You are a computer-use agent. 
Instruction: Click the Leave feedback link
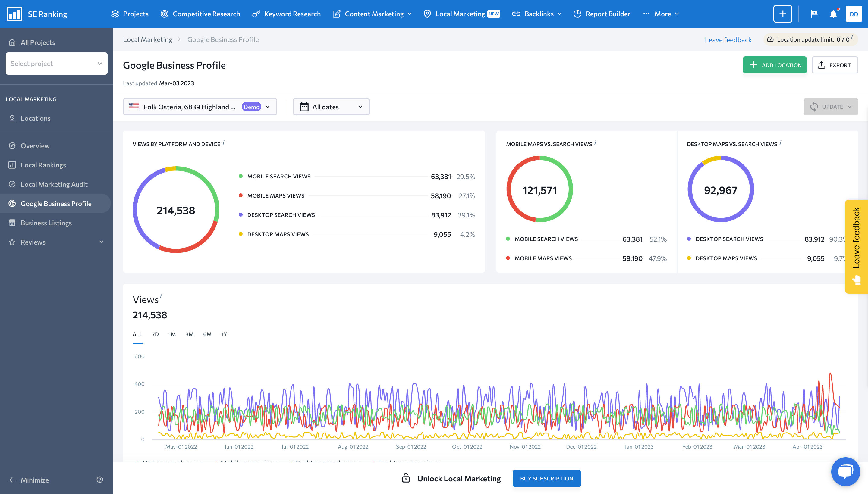pyautogui.click(x=727, y=39)
